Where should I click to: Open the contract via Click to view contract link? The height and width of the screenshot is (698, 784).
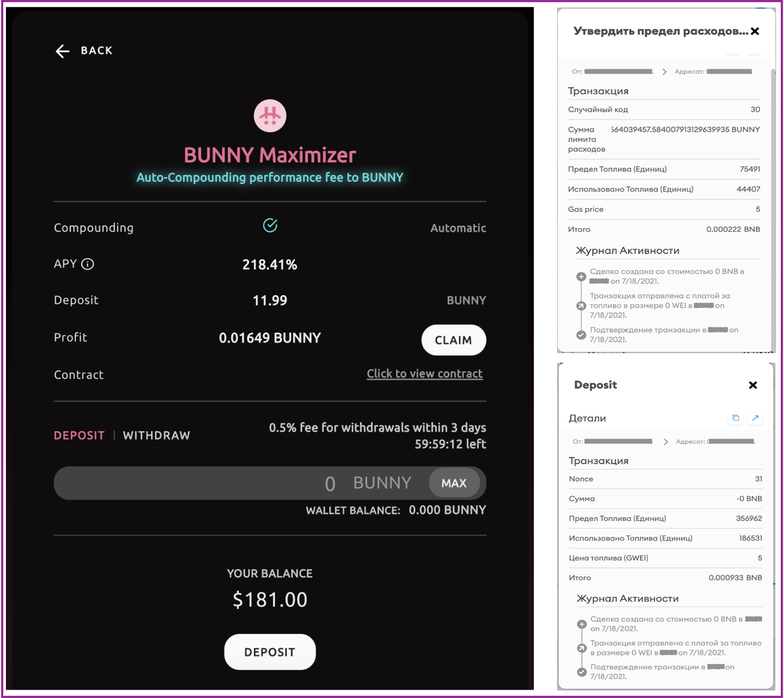(425, 373)
